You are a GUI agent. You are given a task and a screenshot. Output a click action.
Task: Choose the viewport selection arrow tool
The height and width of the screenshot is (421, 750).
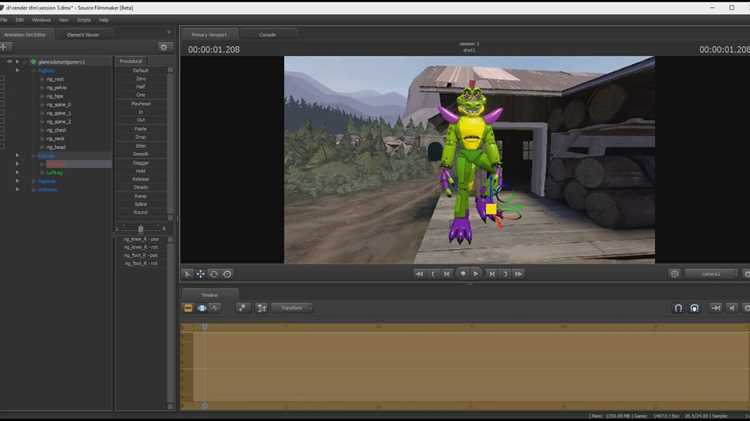tap(187, 274)
